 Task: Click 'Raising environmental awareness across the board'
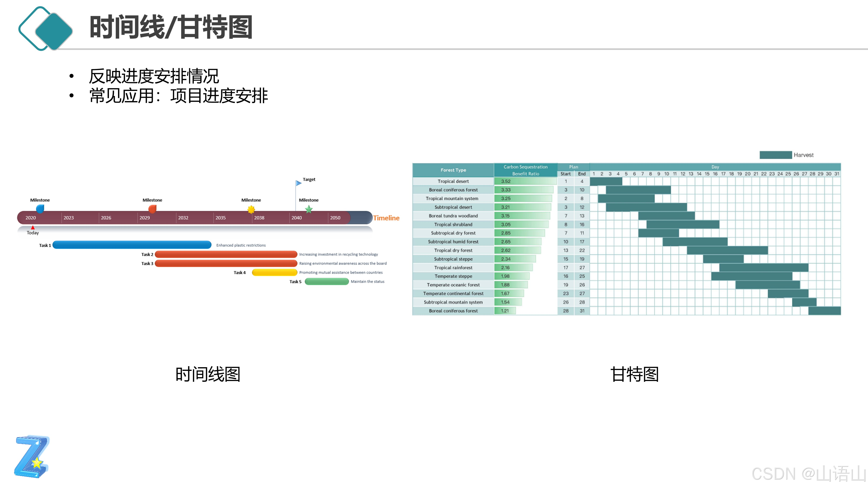point(343,263)
